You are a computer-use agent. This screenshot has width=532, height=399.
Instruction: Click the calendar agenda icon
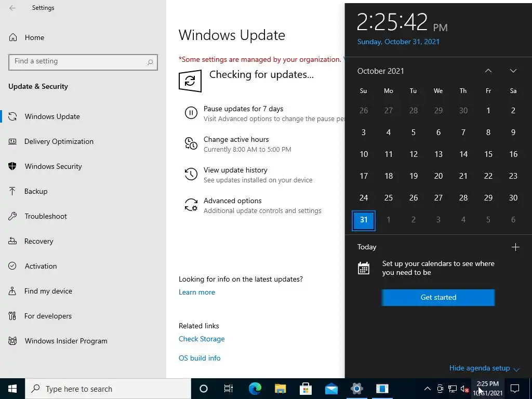pyautogui.click(x=364, y=268)
